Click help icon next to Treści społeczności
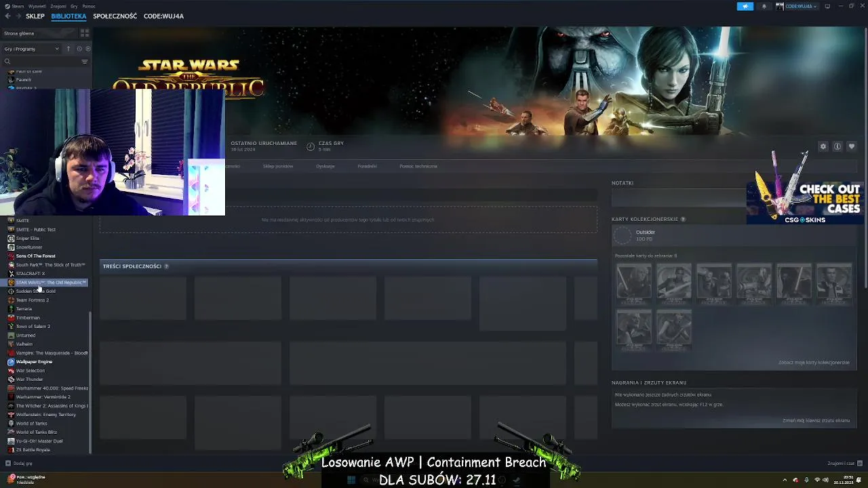 (x=166, y=266)
